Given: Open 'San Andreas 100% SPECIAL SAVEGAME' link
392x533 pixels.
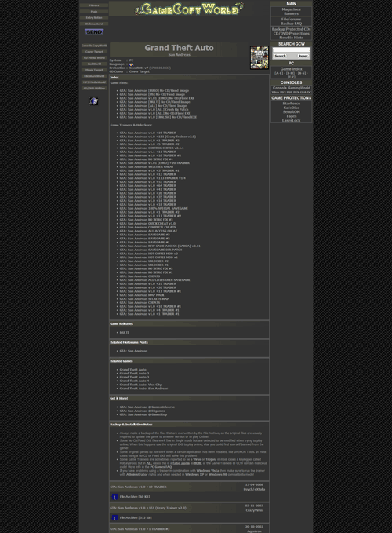Looking at the screenshot, I should (x=154, y=208).
